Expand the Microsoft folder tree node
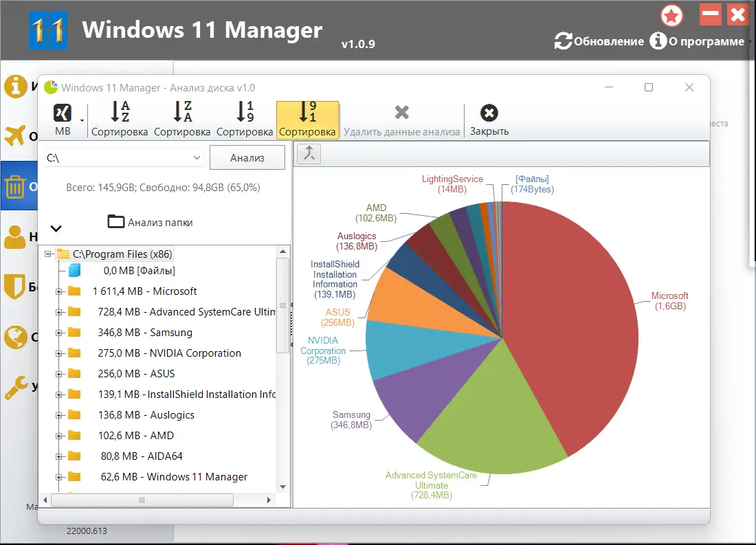Screen dimensions: 756x545 59,291
